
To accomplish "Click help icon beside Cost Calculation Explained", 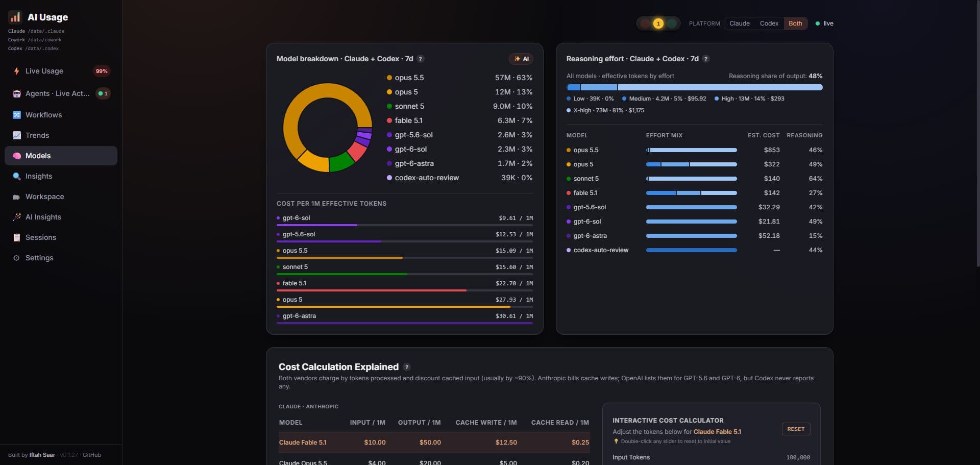I will click(407, 367).
